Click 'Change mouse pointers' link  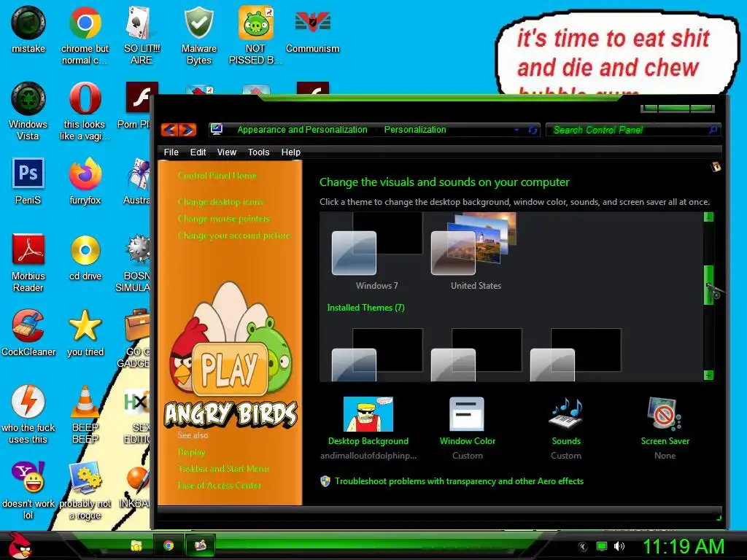pyautogui.click(x=224, y=219)
